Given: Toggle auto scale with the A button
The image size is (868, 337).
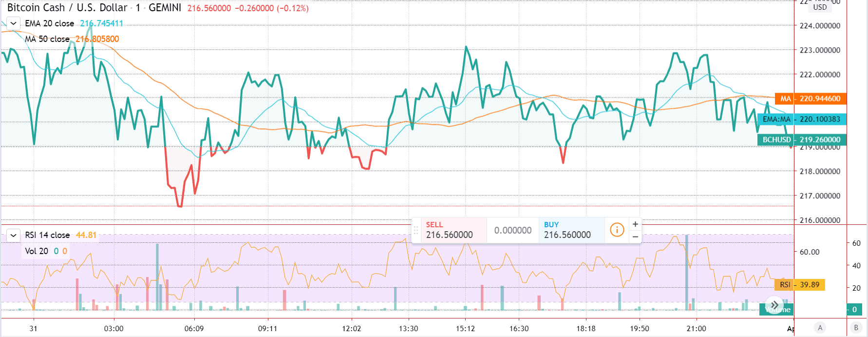Looking at the screenshot, I should [x=820, y=328].
